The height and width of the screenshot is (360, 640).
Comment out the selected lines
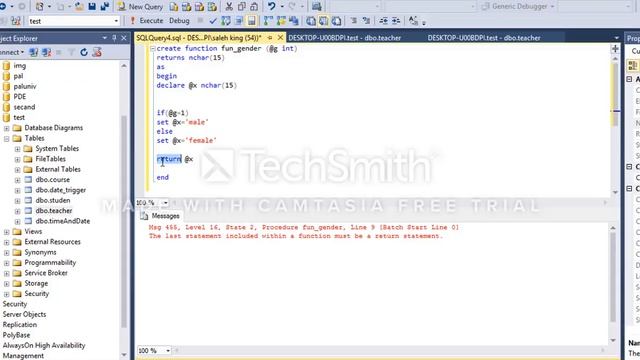pyautogui.click(x=353, y=20)
